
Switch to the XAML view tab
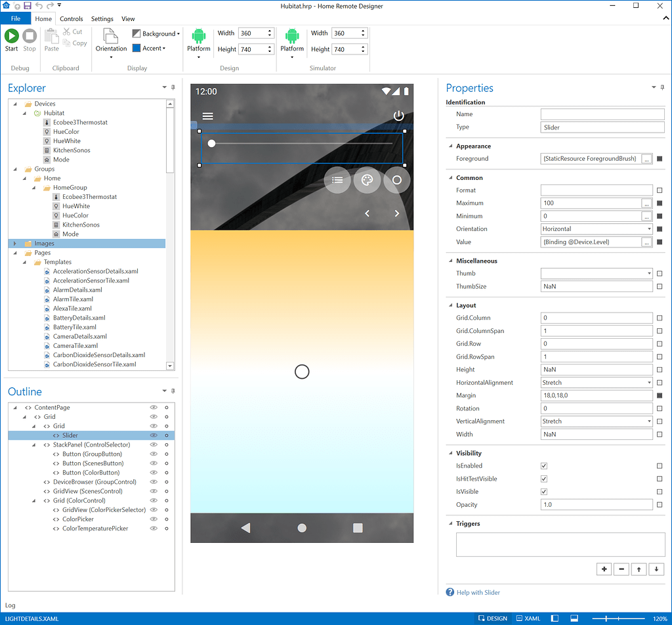click(x=528, y=618)
